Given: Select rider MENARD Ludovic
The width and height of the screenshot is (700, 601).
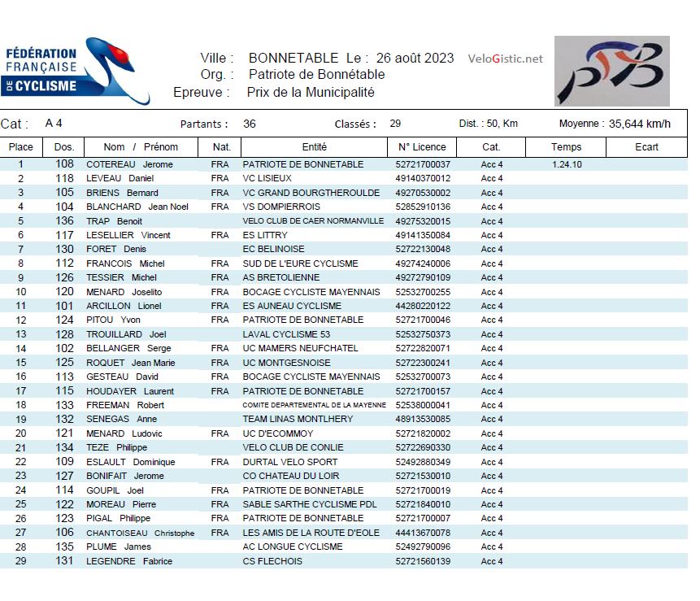Looking at the screenshot, I should [x=124, y=433].
